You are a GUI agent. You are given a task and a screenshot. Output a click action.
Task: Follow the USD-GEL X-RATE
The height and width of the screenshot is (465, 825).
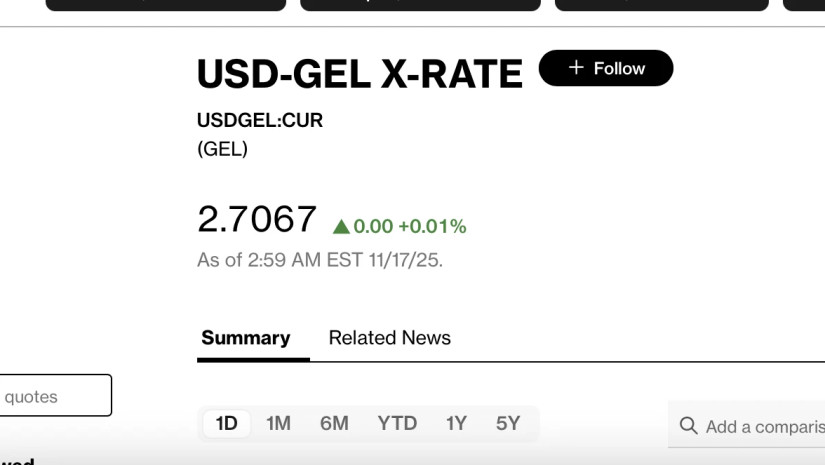[606, 68]
